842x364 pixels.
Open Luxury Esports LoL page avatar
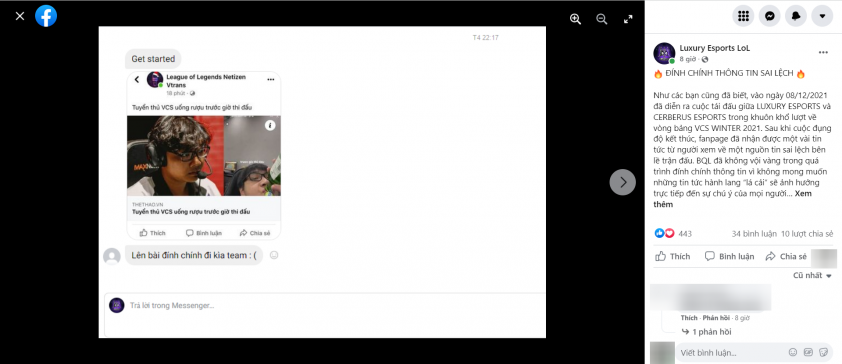pyautogui.click(x=664, y=53)
